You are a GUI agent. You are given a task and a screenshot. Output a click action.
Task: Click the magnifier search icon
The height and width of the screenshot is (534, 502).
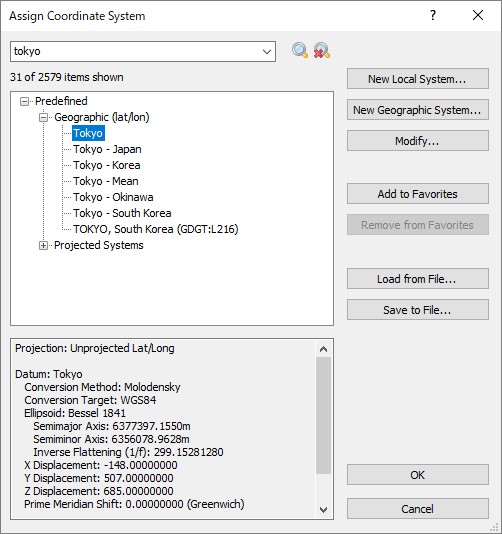(x=300, y=50)
